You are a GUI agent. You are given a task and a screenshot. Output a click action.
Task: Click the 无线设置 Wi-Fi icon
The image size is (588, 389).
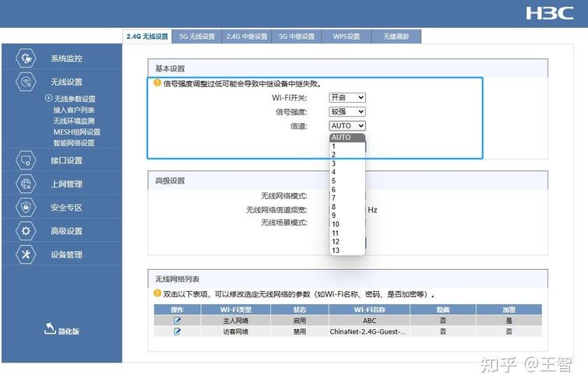coord(26,82)
